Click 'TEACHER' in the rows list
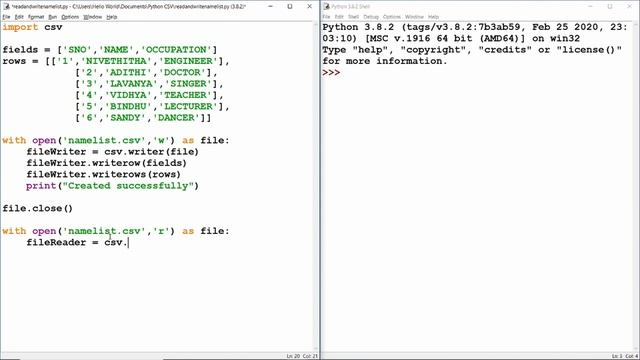Viewport: 640px width, 360px height. click(189, 95)
